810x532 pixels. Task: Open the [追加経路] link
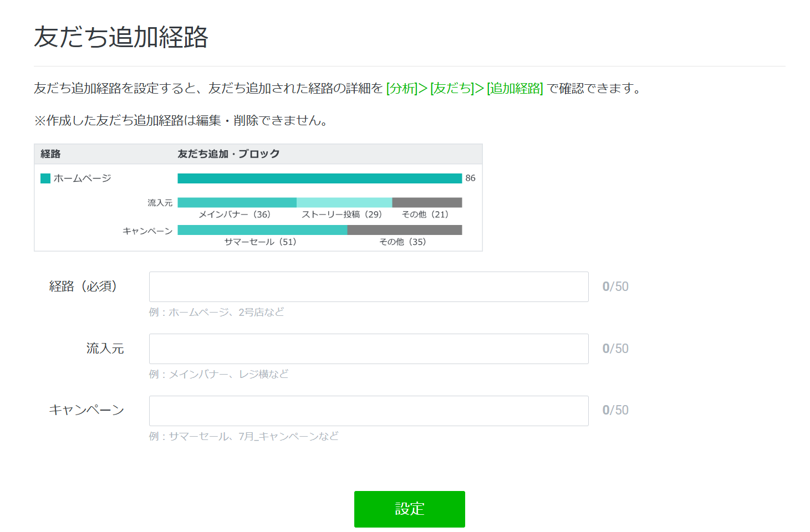click(x=514, y=88)
